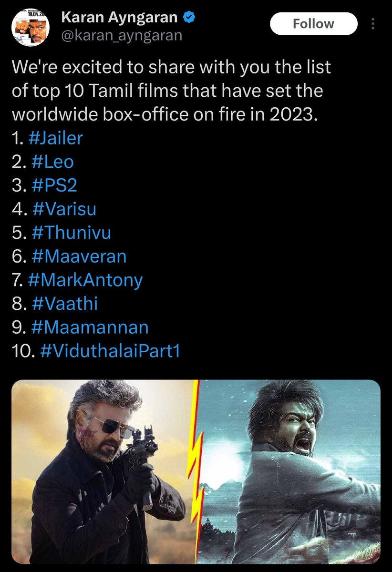Image resolution: width=392 pixels, height=572 pixels.
Task: Follow Karan Ayngaran
Action: [313, 23]
